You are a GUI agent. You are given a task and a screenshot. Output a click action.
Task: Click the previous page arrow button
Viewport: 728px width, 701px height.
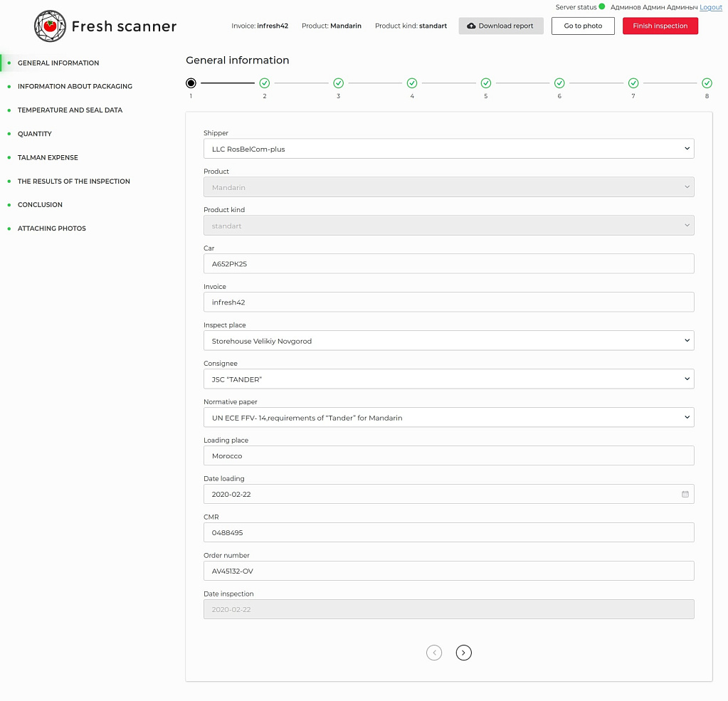point(434,653)
